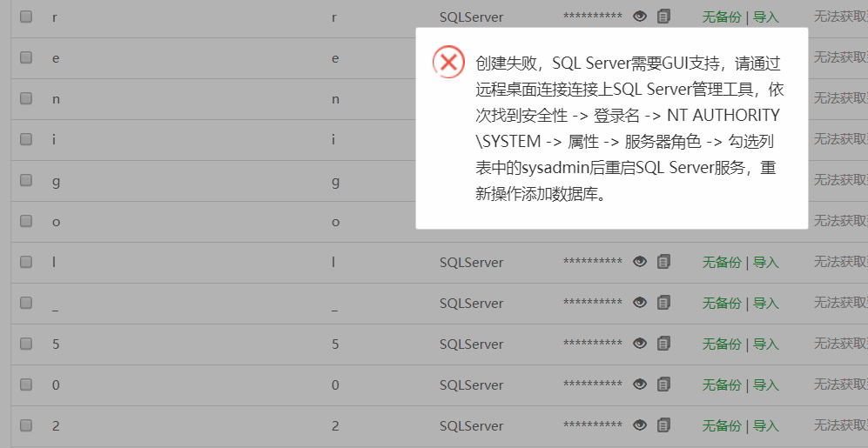Select the underscore row checkbox
Screen dimensions: 868x448
(x=26, y=303)
